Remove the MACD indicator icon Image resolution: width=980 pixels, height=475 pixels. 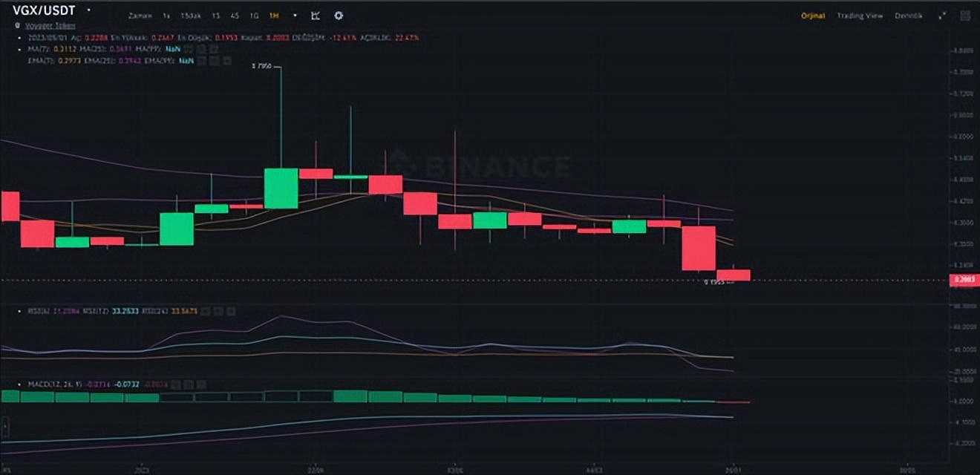point(202,384)
